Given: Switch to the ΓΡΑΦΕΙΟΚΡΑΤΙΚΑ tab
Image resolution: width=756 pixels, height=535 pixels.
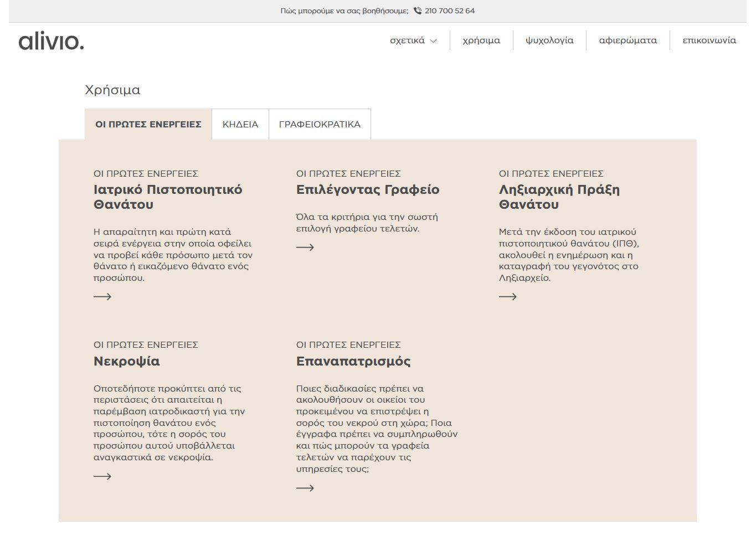Looking at the screenshot, I should pyautogui.click(x=320, y=125).
